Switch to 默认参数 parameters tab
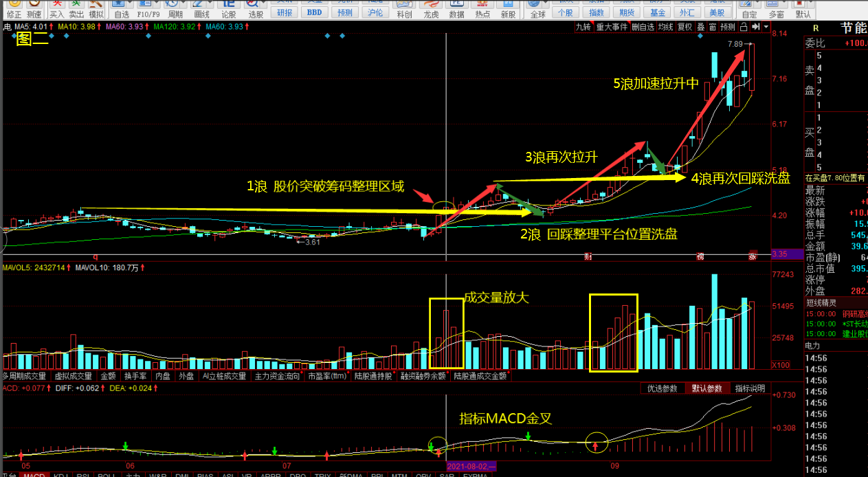Screen dimensions: 868x477 click(x=707, y=388)
